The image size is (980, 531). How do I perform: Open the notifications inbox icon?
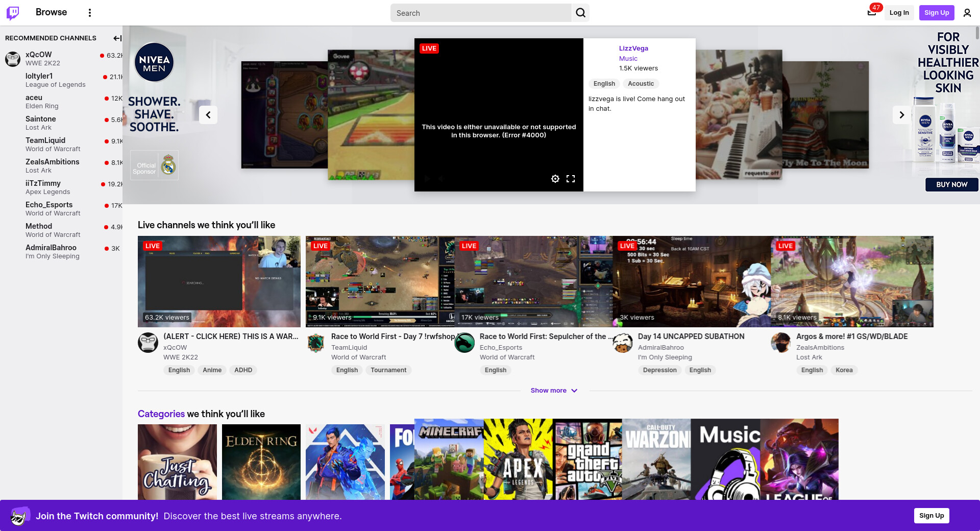click(872, 13)
